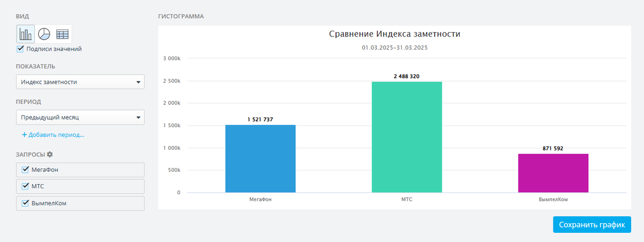Open the gear settings next to Запросы

click(x=50, y=155)
